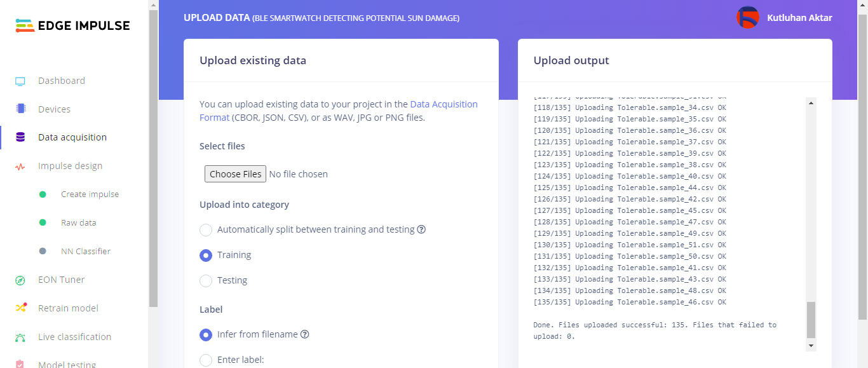Click help icon beside automatic split option
This screenshot has width=868, height=368.
coord(421,229)
